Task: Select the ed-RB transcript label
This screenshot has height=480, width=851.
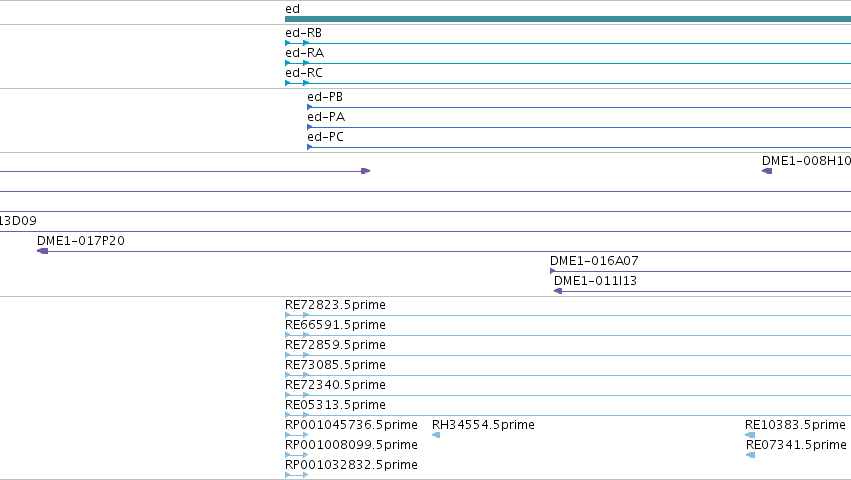Action: pos(303,33)
